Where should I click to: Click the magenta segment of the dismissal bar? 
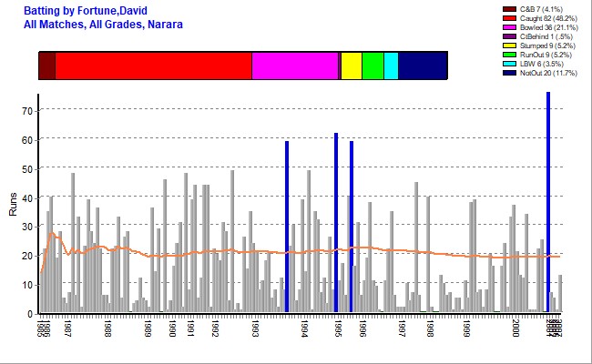click(294, 66)
